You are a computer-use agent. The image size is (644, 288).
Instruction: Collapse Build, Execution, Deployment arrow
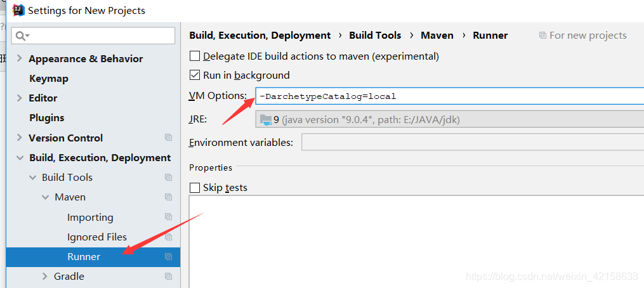coord(19,158)
